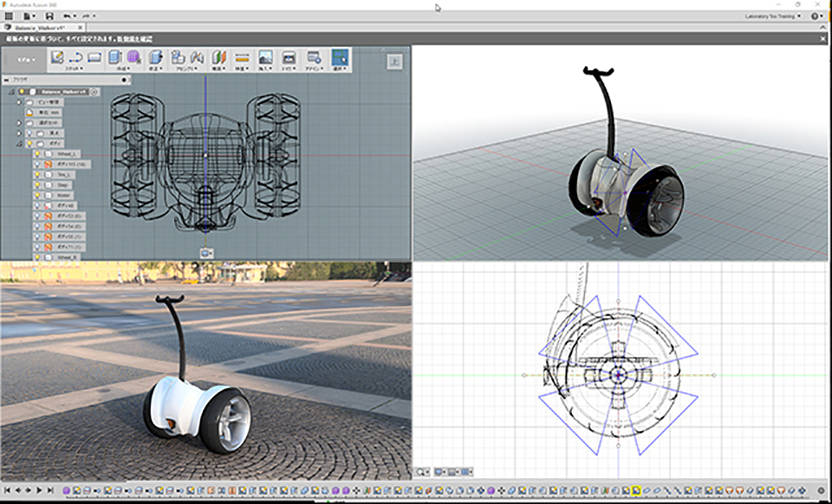Activate the Select tool icon in toolbar
The width and height of the screenshot is (832, 504).
coord(340,58)
